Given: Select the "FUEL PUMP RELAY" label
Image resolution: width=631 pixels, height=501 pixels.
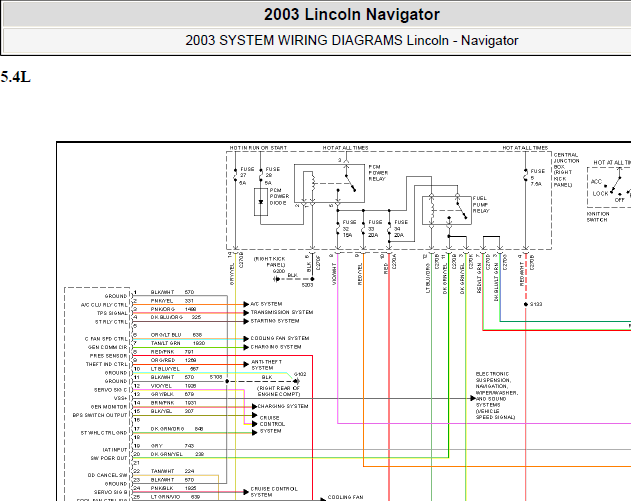Looking at the screenshot, I should pyautogui.click(x=481, y=205).
